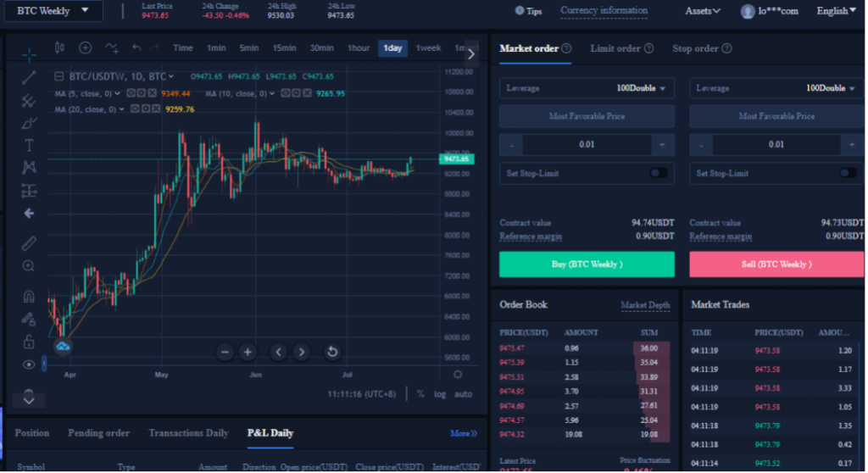
Task: Open sell-side Leverage 100Double dropdown
Action: tap(776, 88)
